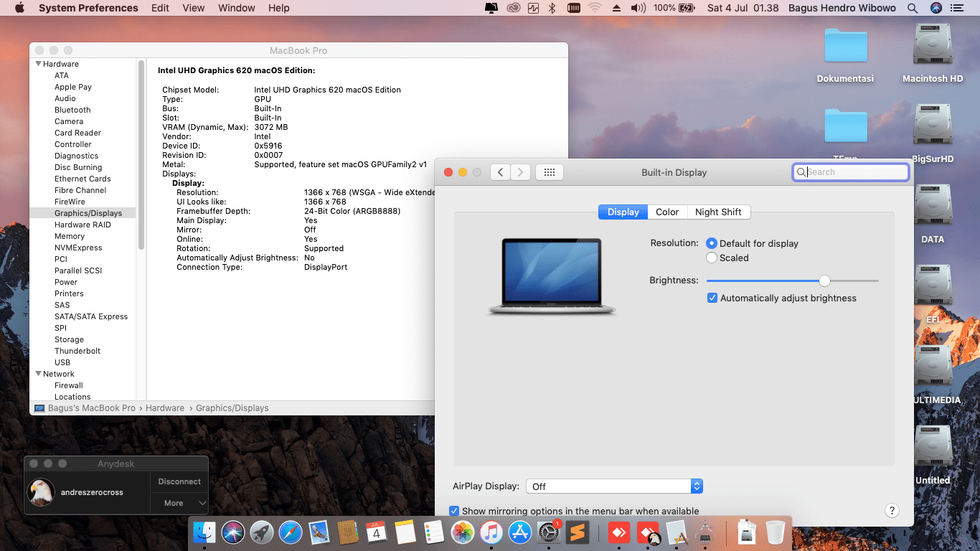The image size is (980, 551).
Task: Toggle Automatically adjust brightness checkbox
Action: pyautogui.click(x=712, y=298)
